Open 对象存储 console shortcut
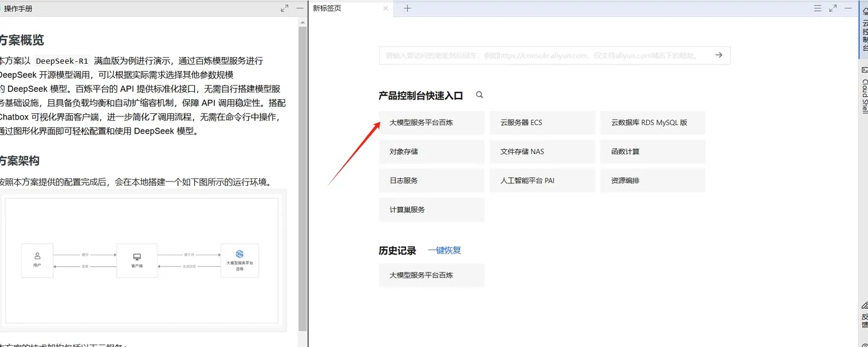 click(x=432, y=152)
